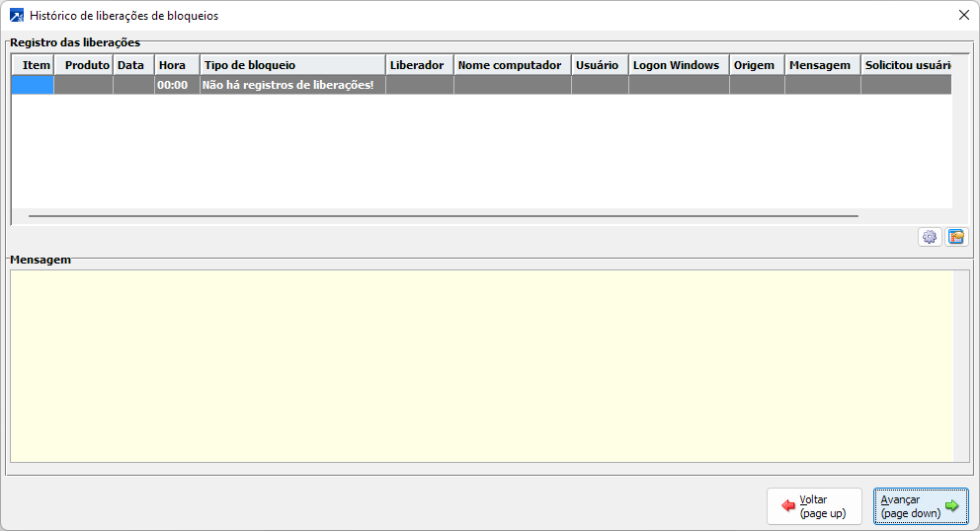Click the blue Item cell in the first row

point(33,85)
